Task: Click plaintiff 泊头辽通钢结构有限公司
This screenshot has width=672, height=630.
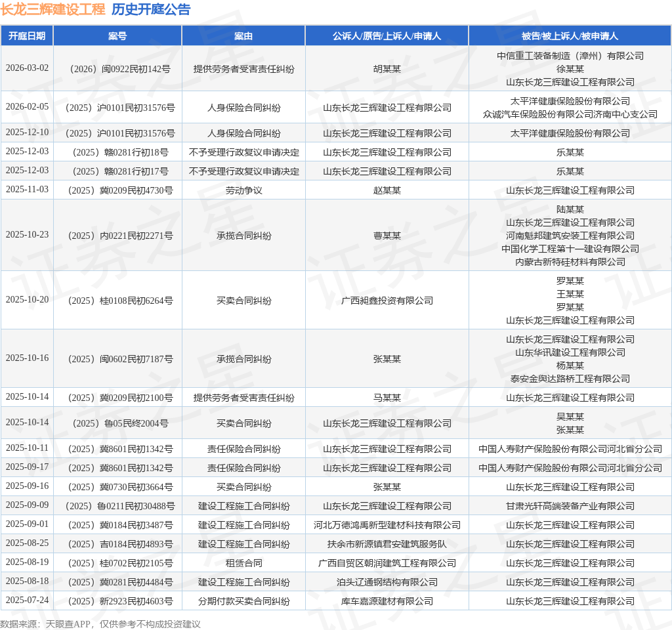Action: pos(387,582)
